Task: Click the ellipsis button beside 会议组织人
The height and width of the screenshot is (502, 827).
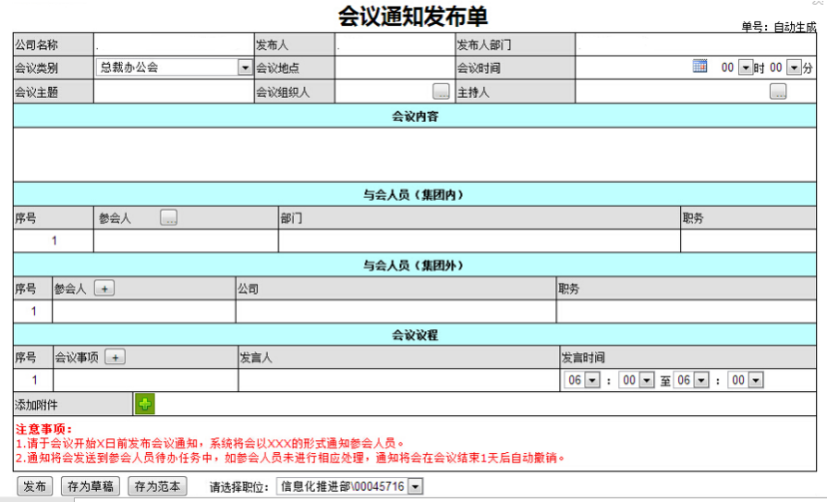Action: [441, 91]
